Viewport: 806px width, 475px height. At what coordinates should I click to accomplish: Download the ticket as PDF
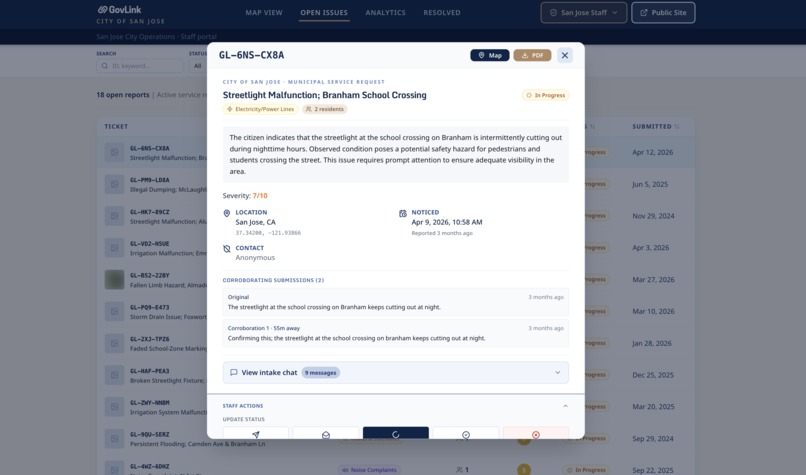[x=532, y=55]
